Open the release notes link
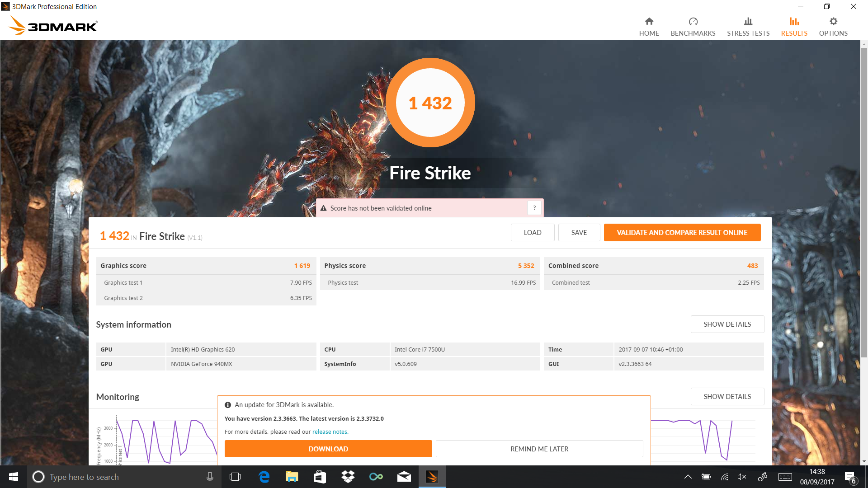The height and width of the screenshot is (488, 868). pyautogui.click(x=330, y=432)
